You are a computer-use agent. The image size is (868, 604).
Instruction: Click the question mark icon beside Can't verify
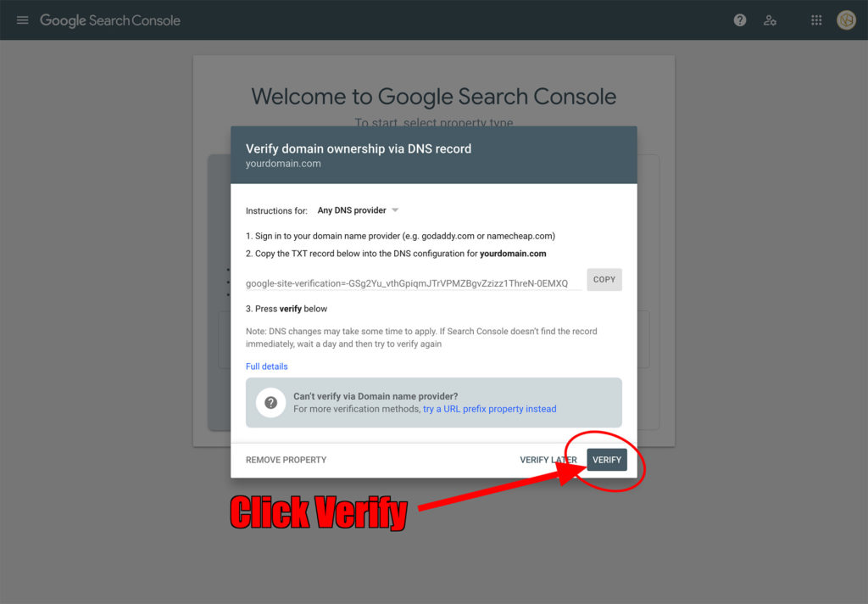click(x=270, y=402)
